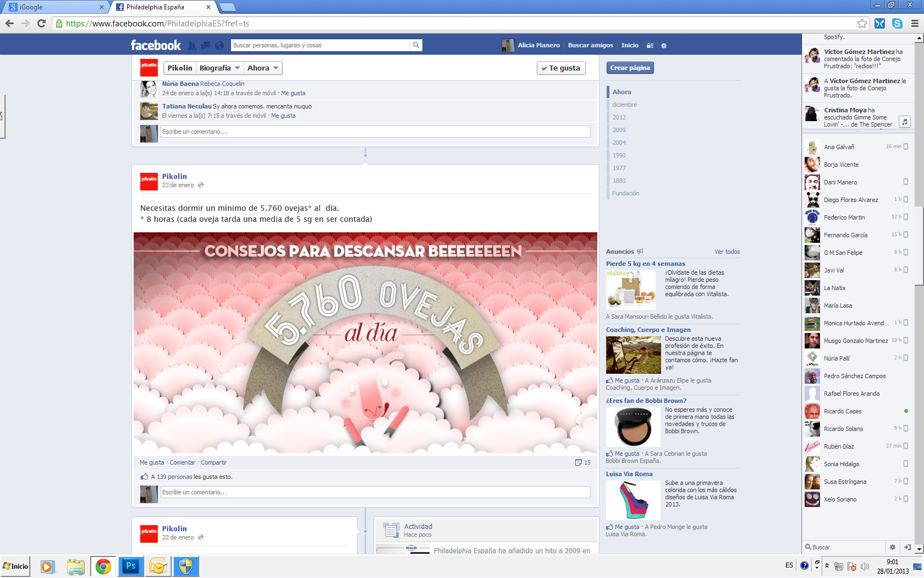The image size is (924, 578).
Task: Click the address bar URL
Action: [x=157, y=23]
